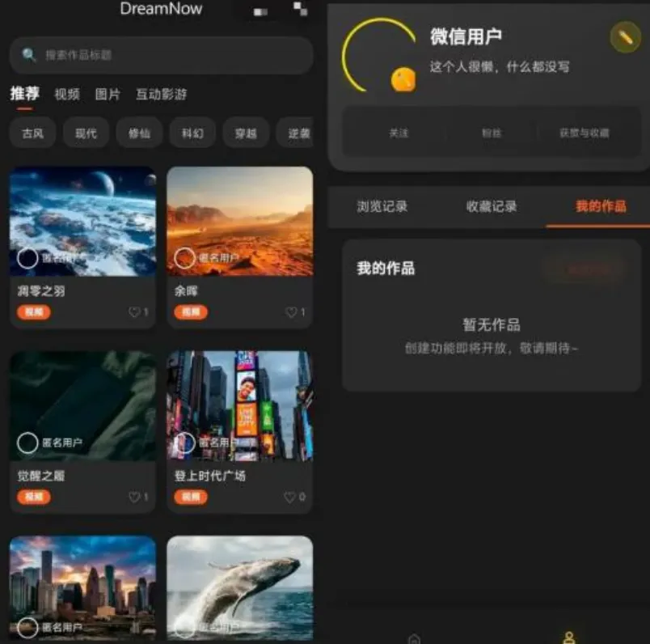Screen dimensions: 650x644
Task: Like the 凋零之羽 work with heart icon
Action: coord(134,311)
